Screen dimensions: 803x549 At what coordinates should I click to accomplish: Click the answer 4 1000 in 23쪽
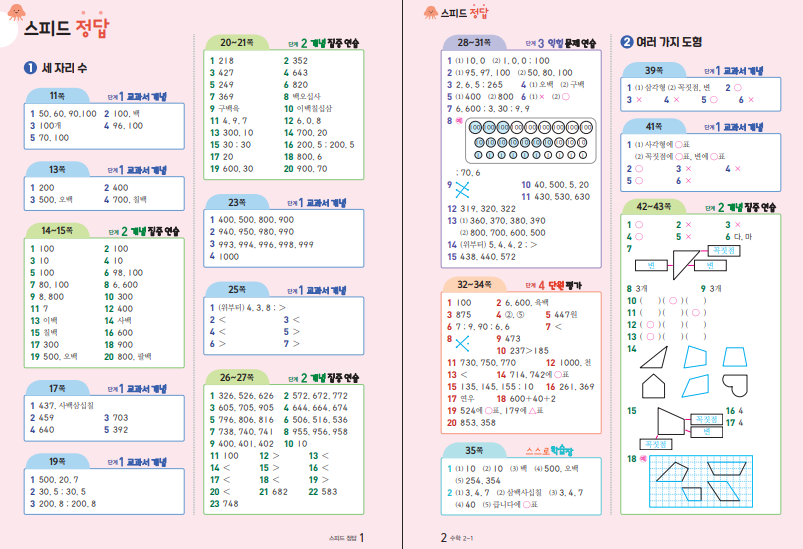coord(224,257)
